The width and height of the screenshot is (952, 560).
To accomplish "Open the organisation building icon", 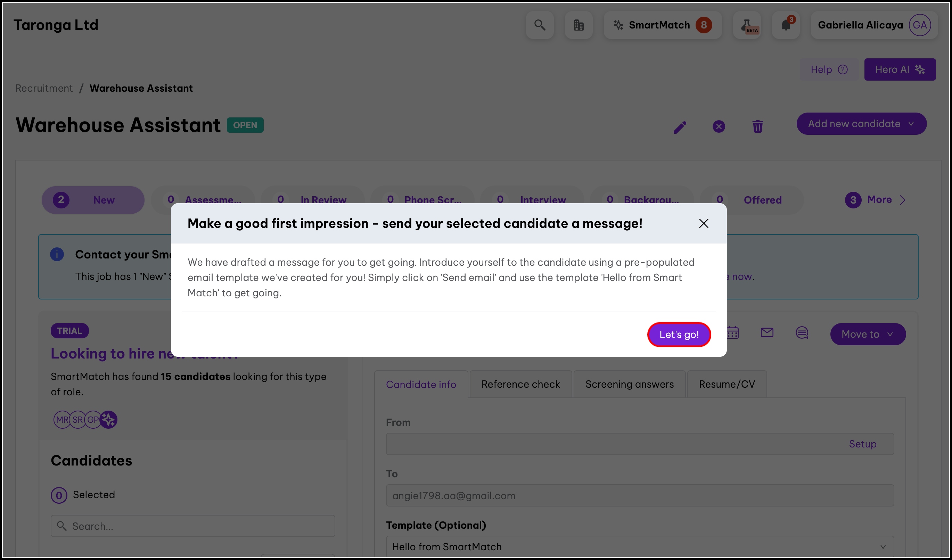I will [578, 25].
